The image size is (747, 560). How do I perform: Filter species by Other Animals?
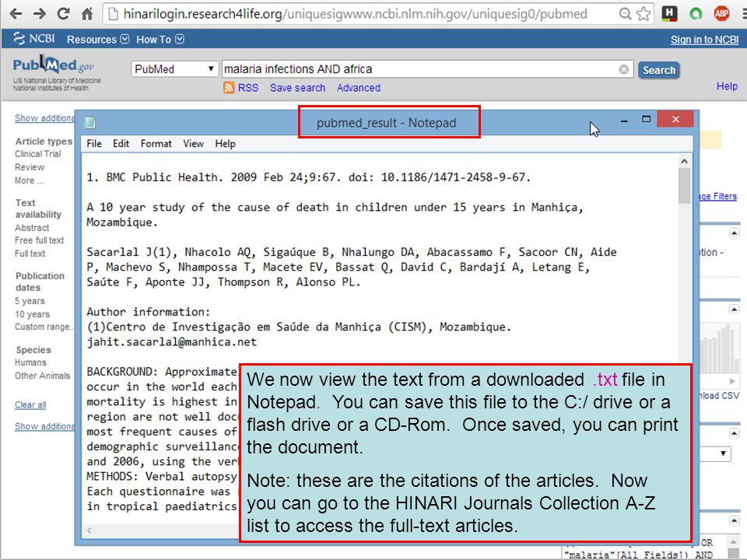(x=42, y=376)
